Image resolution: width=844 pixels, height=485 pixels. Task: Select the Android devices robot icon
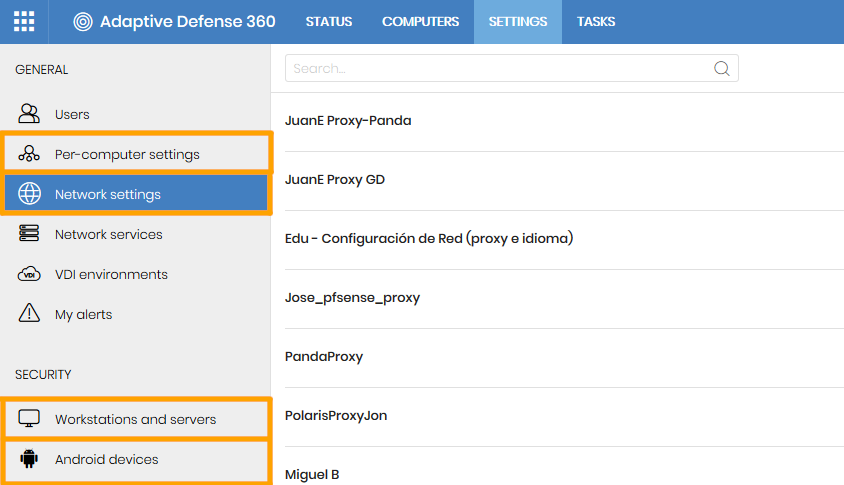coord(29,459)
